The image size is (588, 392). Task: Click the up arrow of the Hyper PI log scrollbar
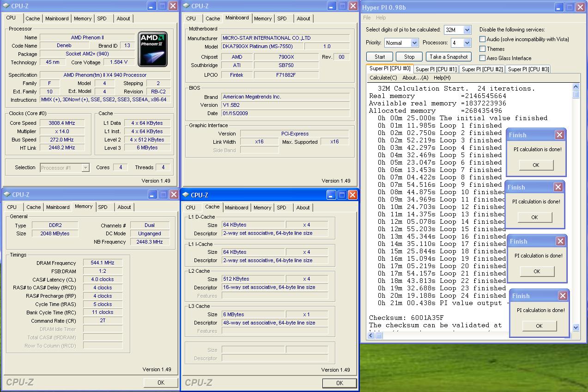[x=576, y=87]
